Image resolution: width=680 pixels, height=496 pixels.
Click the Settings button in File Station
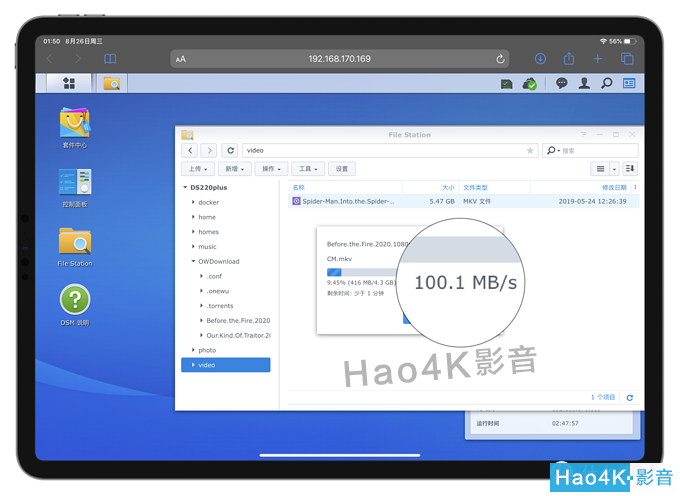(342, 169)
